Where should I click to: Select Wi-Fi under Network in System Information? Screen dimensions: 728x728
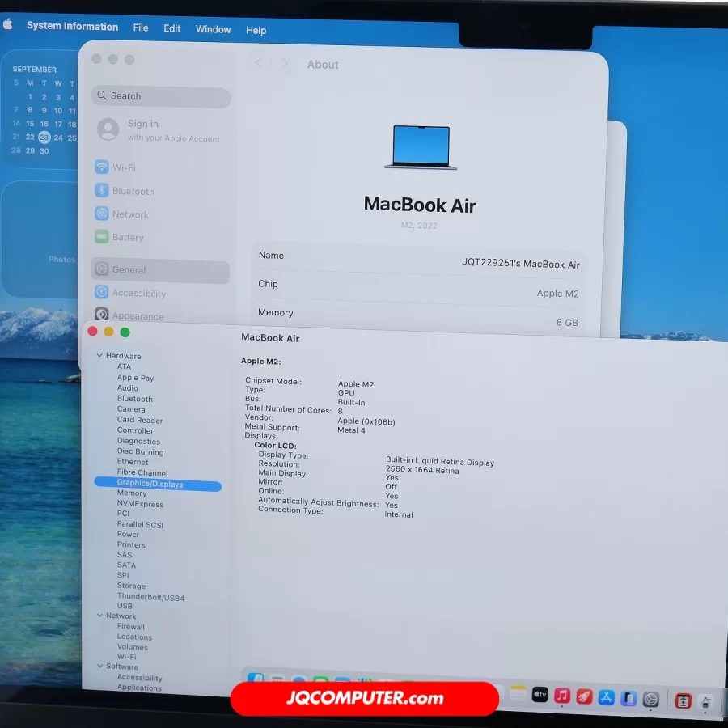pyautogui.click(x=126, y=657)
